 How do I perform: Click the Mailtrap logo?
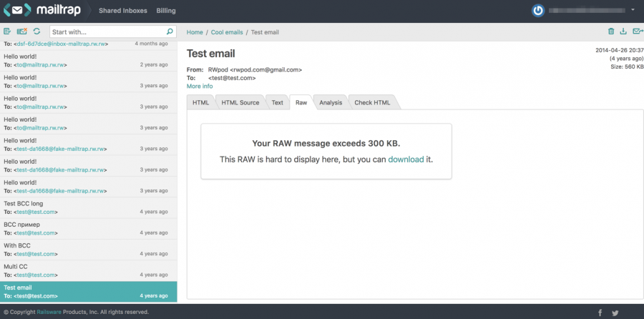42,10
